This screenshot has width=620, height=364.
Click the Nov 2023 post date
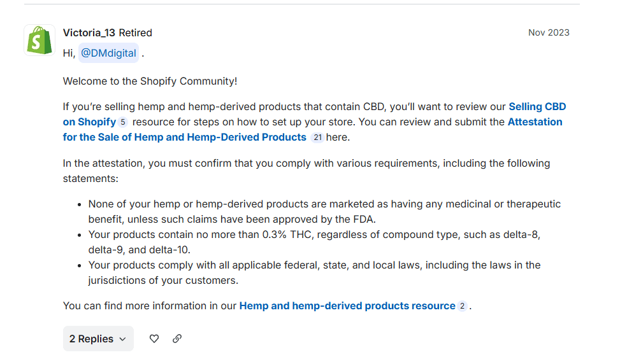(x=549, y=32)
